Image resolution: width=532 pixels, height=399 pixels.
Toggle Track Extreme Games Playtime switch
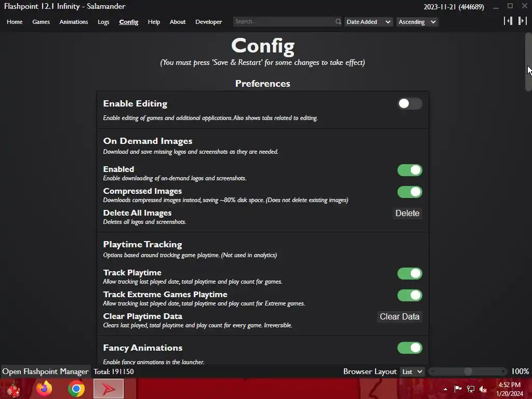409,295
